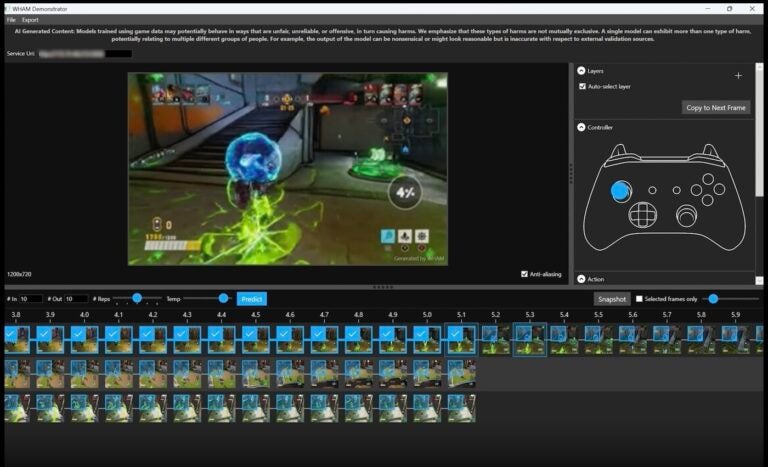Screen dimensions: 768x467
Task: Click timeline marker 4.0
Action: (x=84, y=315)
